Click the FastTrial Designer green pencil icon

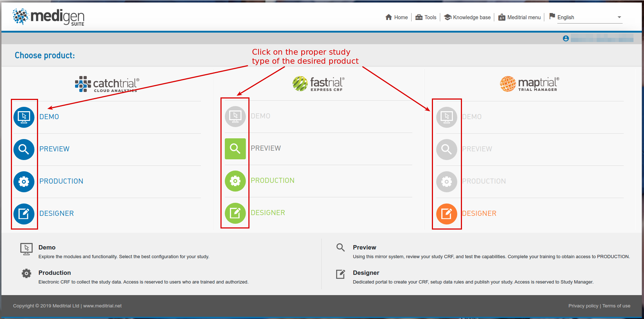235,213
